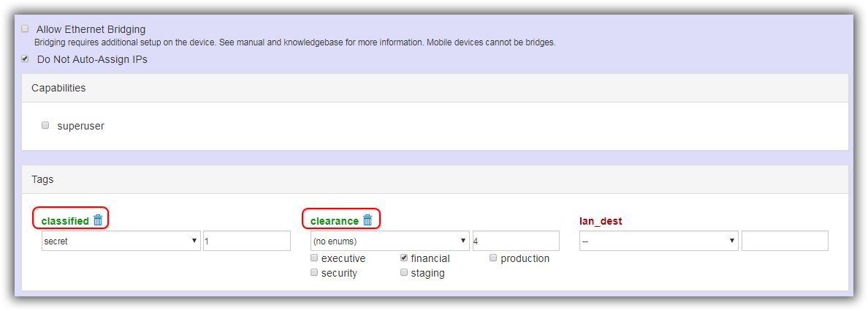Viewport: 868px width, 311px height.
Task: Select the clearance tag label
Action: [335, 221]
